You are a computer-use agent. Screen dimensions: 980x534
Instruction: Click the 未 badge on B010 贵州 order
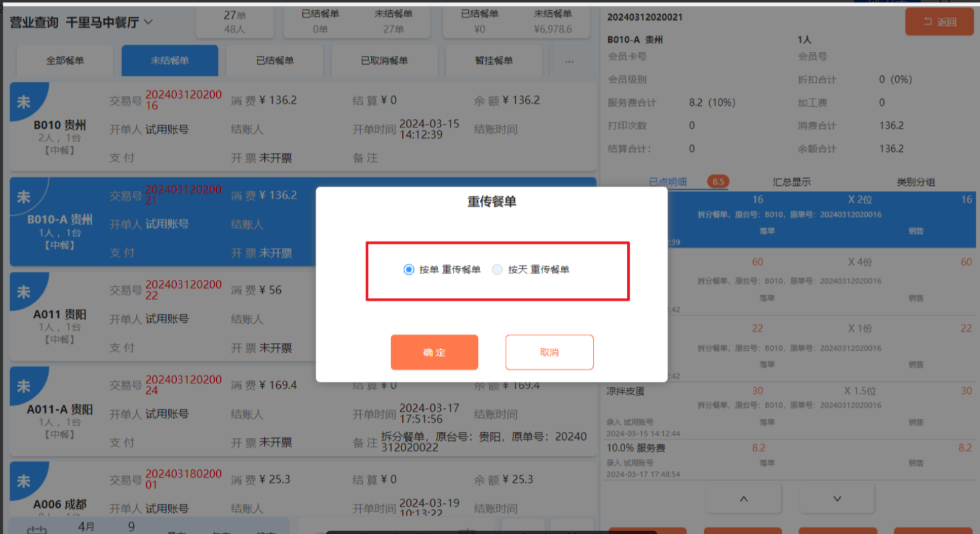coord(24,102)
